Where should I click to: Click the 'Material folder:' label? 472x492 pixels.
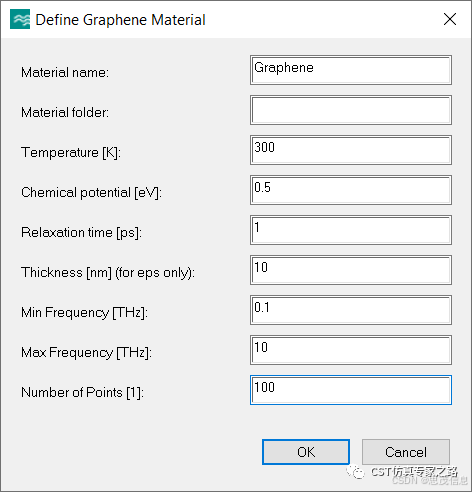pos(65,112)
